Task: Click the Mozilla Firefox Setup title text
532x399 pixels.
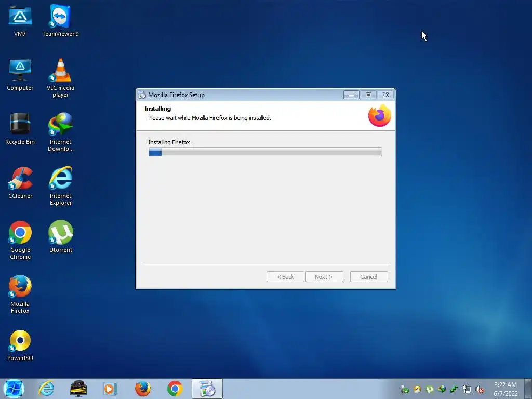Action: [176, 95]
